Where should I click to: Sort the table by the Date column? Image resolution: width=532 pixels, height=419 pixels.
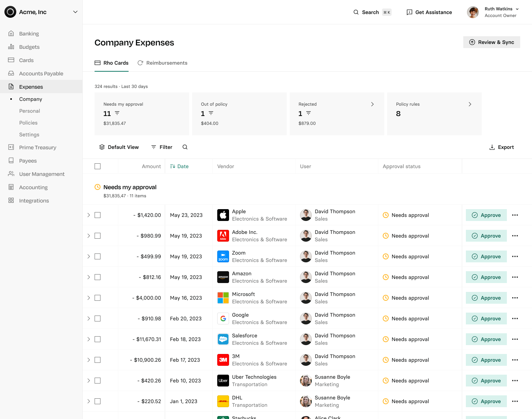[180, 166]
